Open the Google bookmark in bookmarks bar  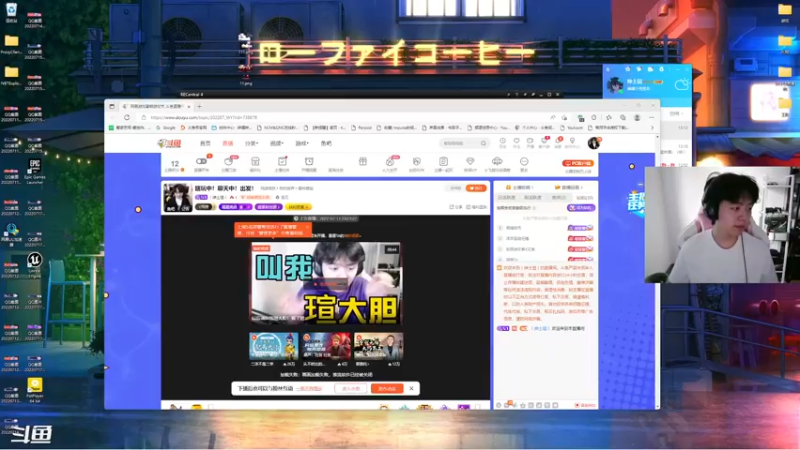pos(166,128)
